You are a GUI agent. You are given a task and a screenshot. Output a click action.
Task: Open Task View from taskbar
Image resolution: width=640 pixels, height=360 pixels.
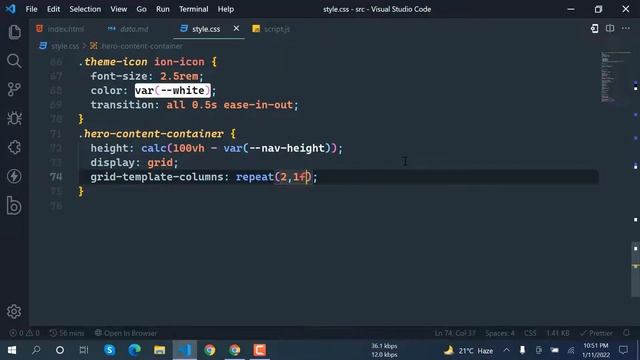click(x=84, y=350)
